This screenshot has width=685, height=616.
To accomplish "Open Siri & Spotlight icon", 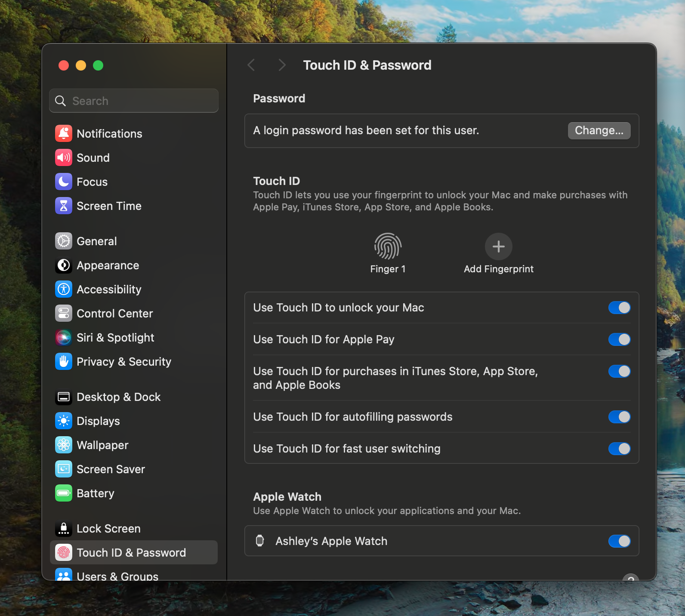I will (64, 337).
